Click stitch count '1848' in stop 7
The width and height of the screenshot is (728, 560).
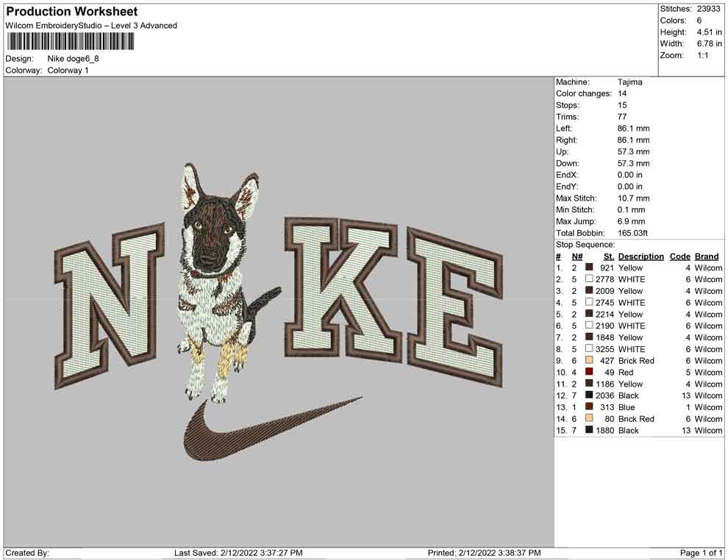coord(605,337)
